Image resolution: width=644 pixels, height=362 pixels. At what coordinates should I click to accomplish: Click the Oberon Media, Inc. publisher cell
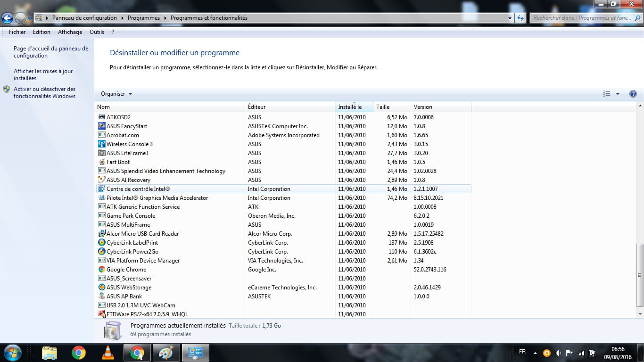click(x=272, y=215)
